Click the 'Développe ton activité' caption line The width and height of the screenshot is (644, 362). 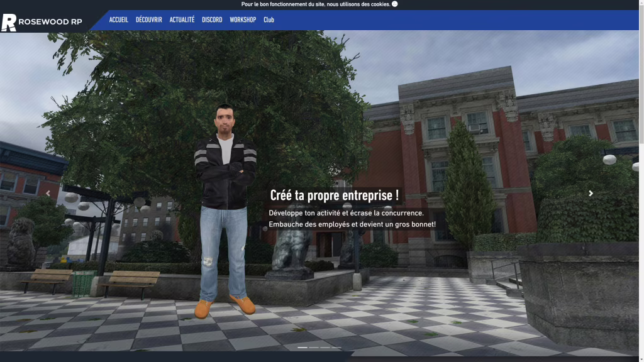346,213
